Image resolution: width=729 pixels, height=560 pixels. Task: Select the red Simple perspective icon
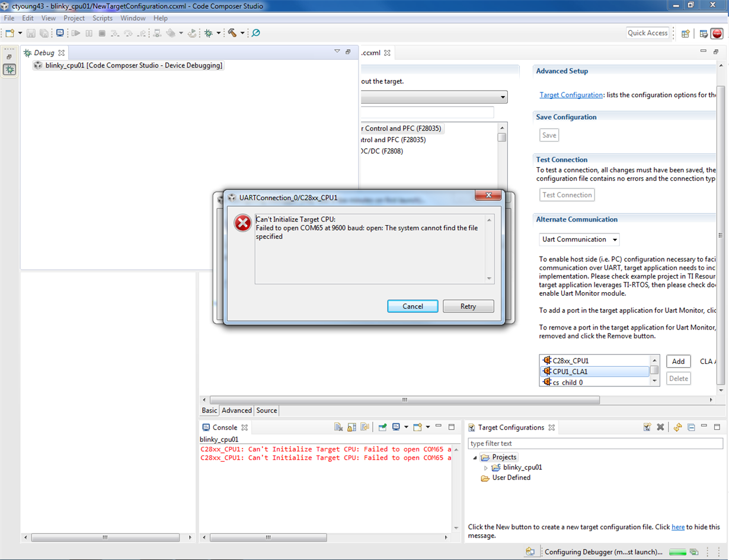717,34
